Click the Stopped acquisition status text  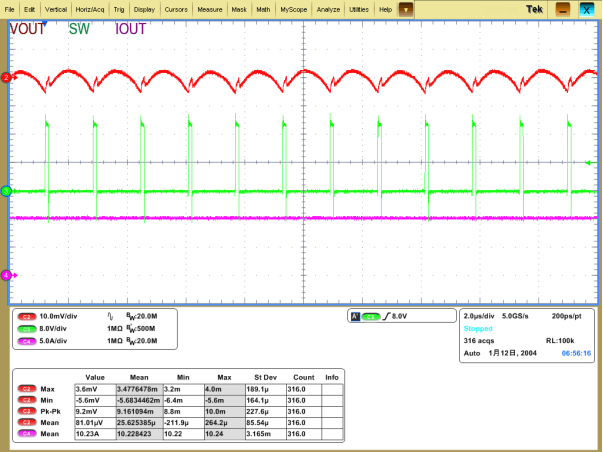479,327
